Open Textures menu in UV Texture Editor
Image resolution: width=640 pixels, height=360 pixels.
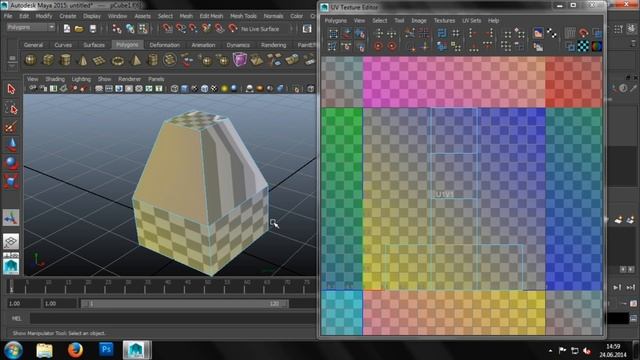tap(444, 20)
